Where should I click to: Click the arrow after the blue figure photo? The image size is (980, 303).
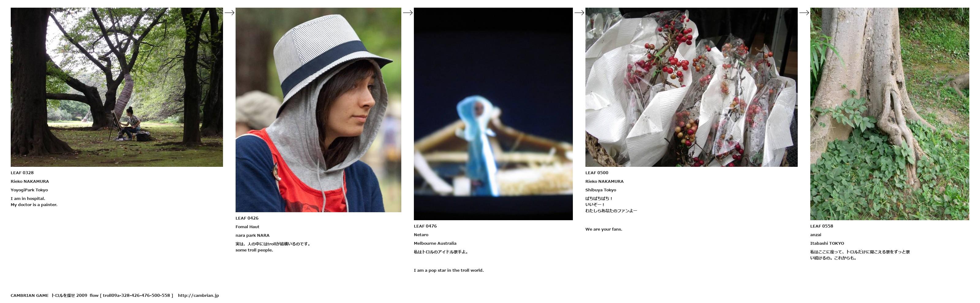click(x=579, y=13)
